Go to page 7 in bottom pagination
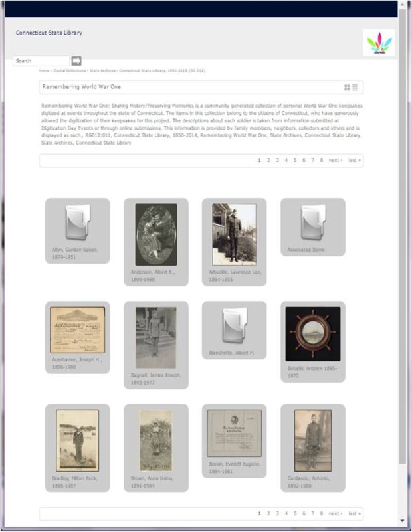This screenshot has width=412, height=532. pyautogui.click(x=312, y=513)
